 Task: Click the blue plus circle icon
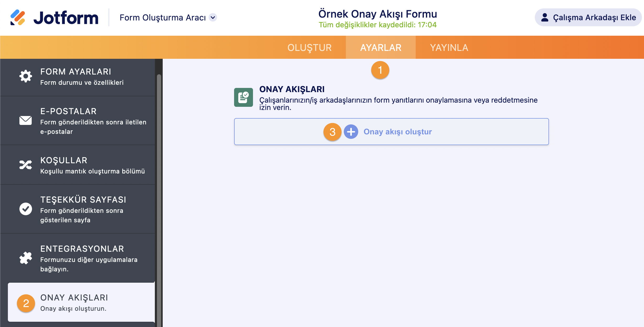pos(351,132)
